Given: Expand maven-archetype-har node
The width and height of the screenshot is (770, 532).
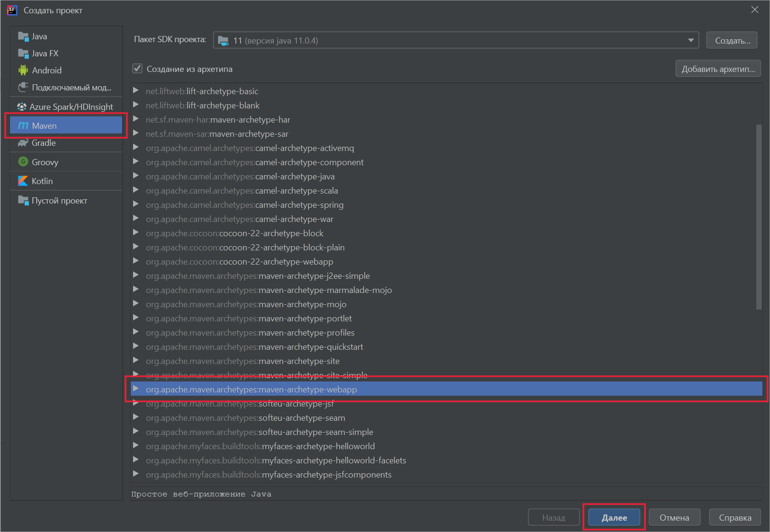Looking at the screenshot, I should 136,119.
